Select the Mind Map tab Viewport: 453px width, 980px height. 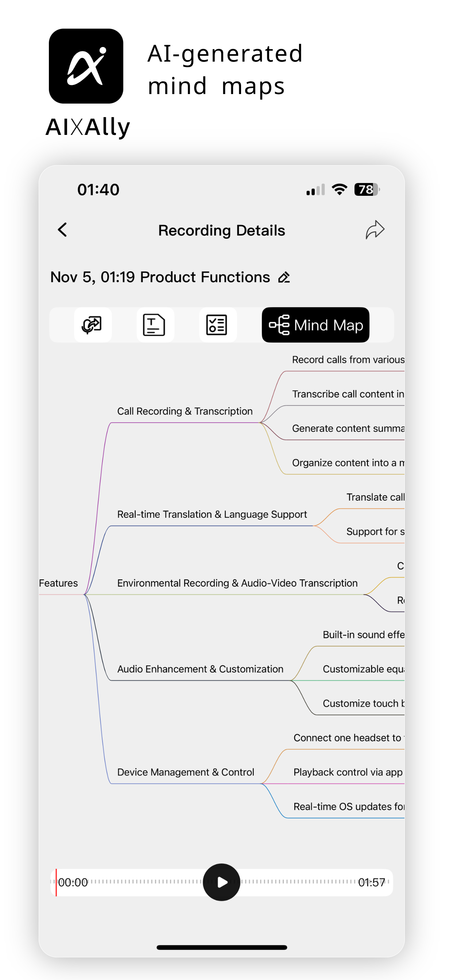click(x=315, y=325)
